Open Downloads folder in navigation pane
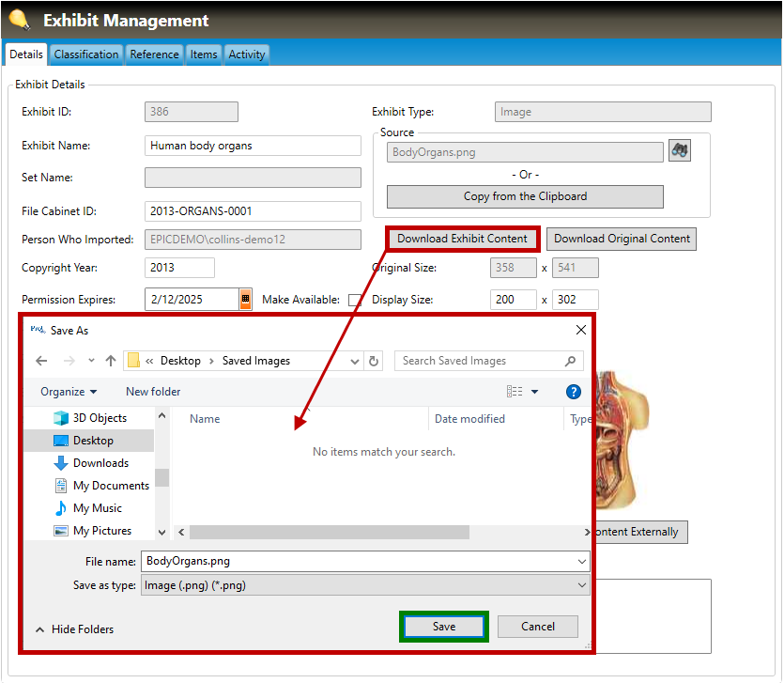The image size is (784, 683). 100,463
